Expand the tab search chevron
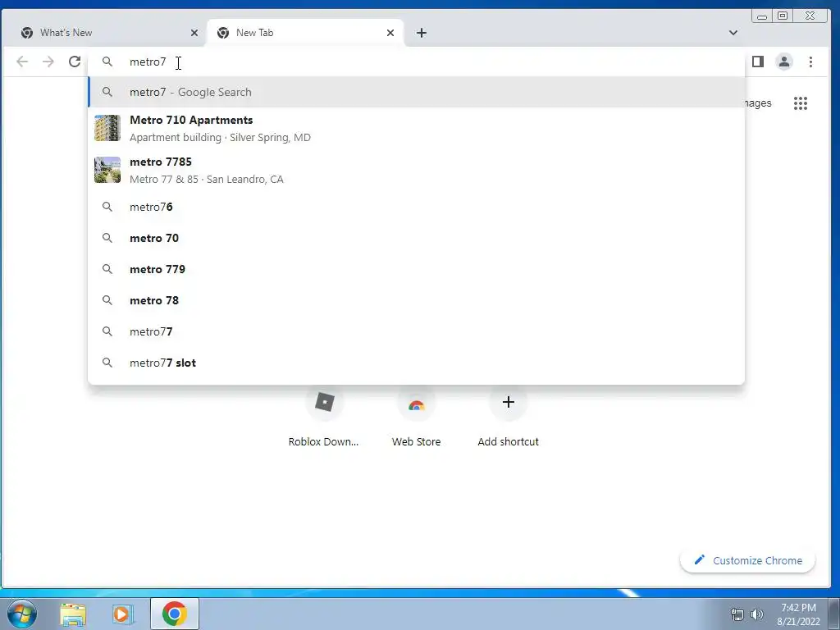This screenshot has width=840, height=630. tap(733, 33)
